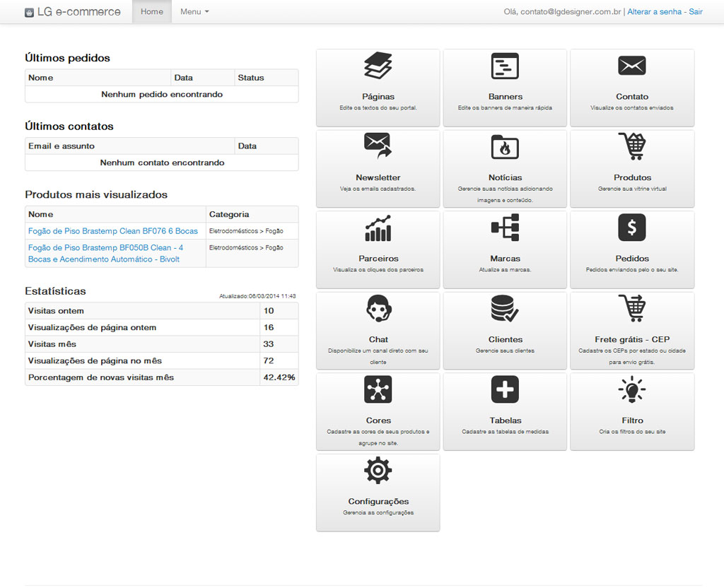Screen dimensions: 724x588
Task: Click the Produtos shopping cart icon
Action: 632,146
